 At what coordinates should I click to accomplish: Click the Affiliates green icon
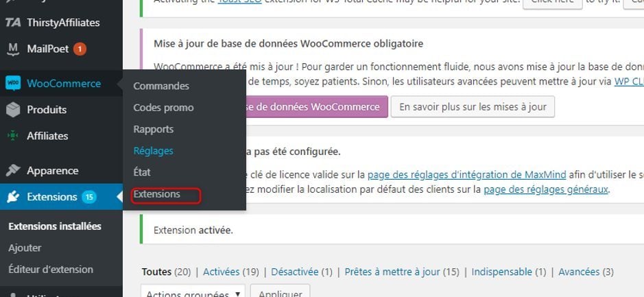tap(13, 136)
